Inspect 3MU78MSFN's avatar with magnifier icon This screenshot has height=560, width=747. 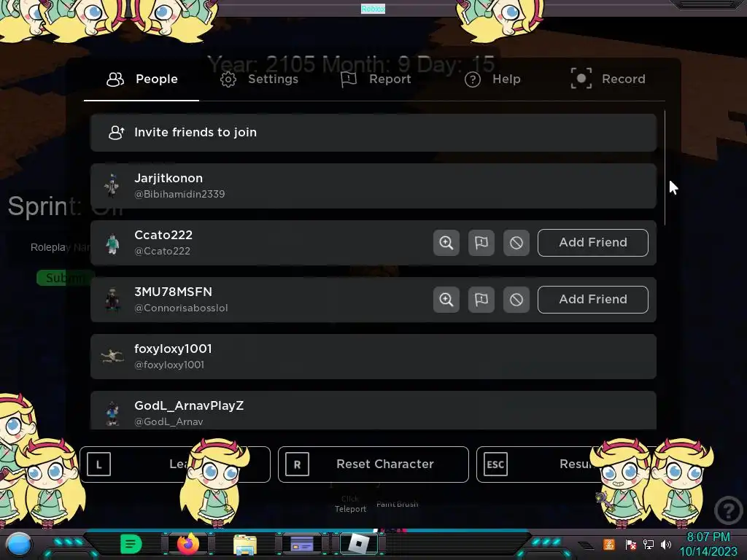tap(446, 300)
